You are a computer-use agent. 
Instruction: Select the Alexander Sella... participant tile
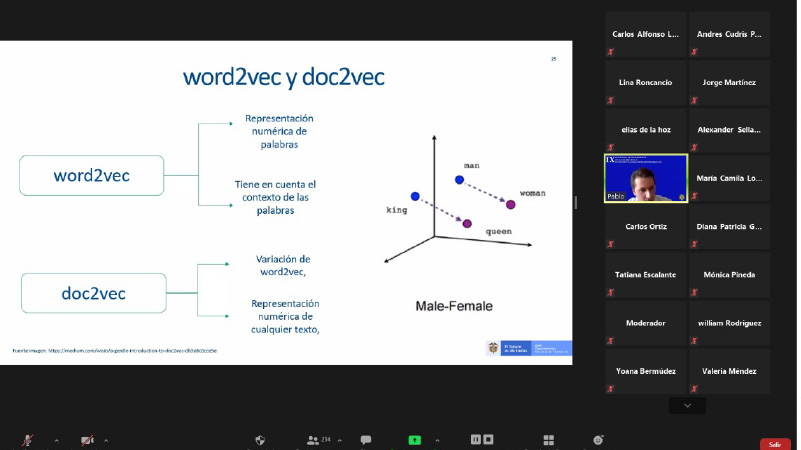tap(729, 130)
